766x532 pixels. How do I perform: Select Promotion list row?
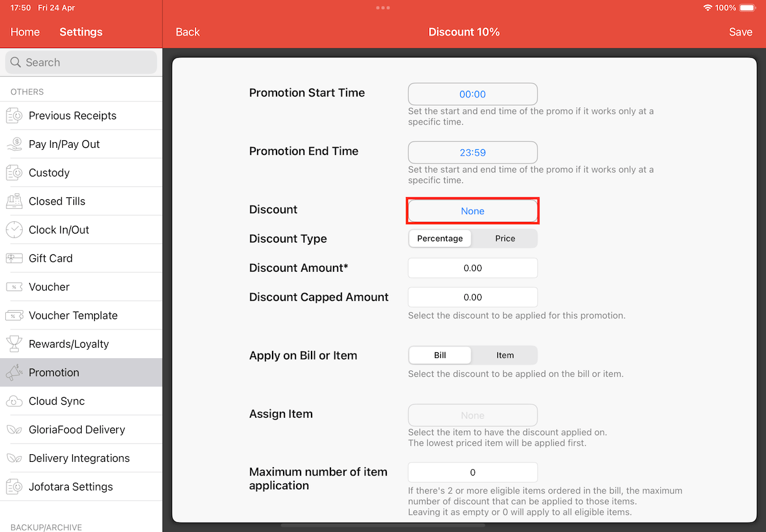pyautogui.click(x=81, y=372)
